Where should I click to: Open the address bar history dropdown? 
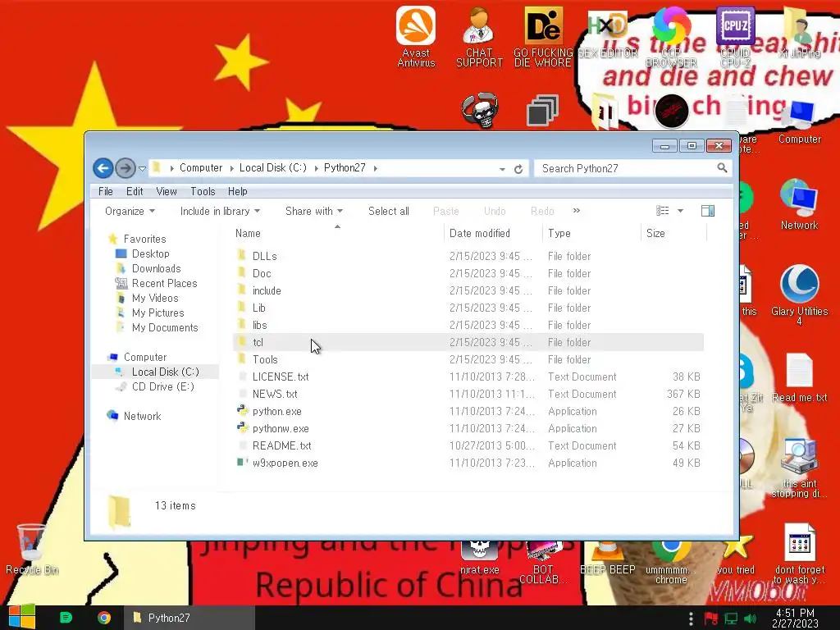point(502,169)
